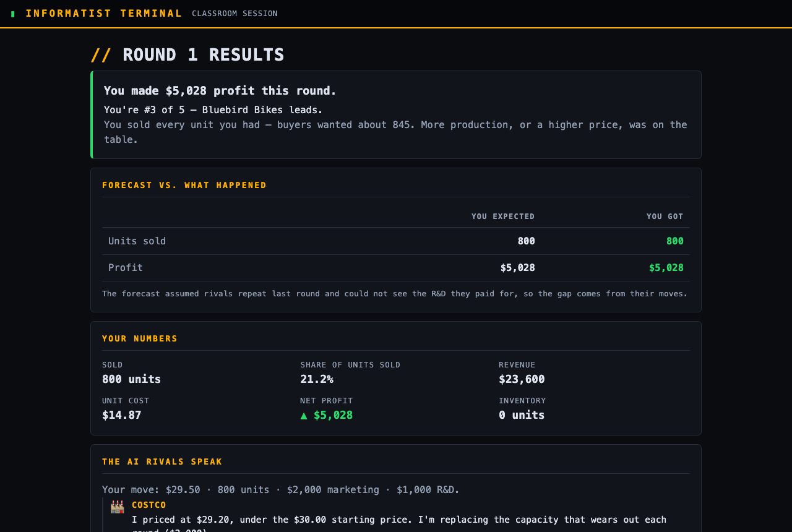792x532 pixels.
Task: Select the CLASSROOM SESSION label
Action: [x=235, y=14]
